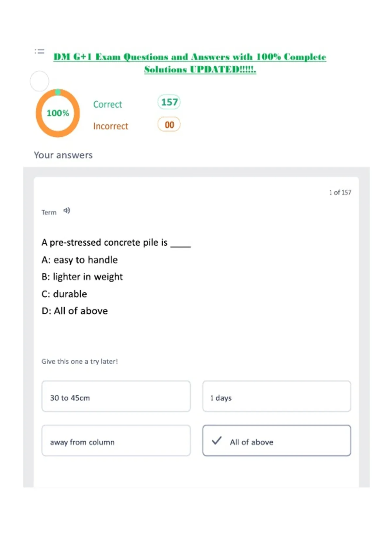Viewport: 392px width, 556px height.
Task: Click the "1 of 157" counter
Action: click(x=340, y=192)
